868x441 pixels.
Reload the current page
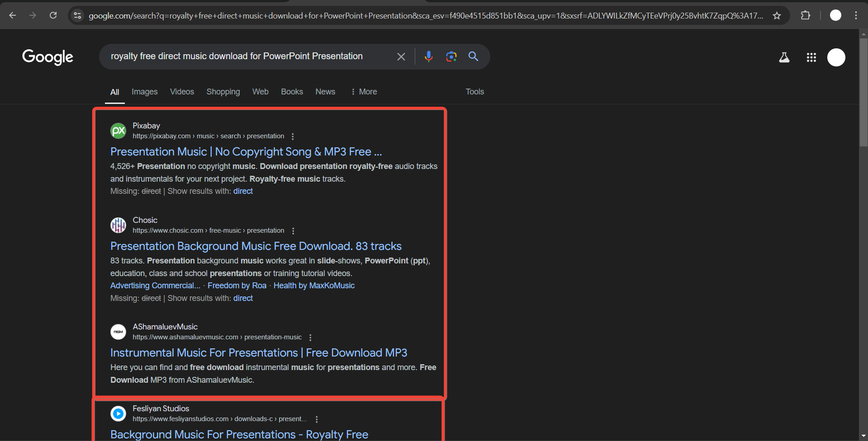(53, 15)
